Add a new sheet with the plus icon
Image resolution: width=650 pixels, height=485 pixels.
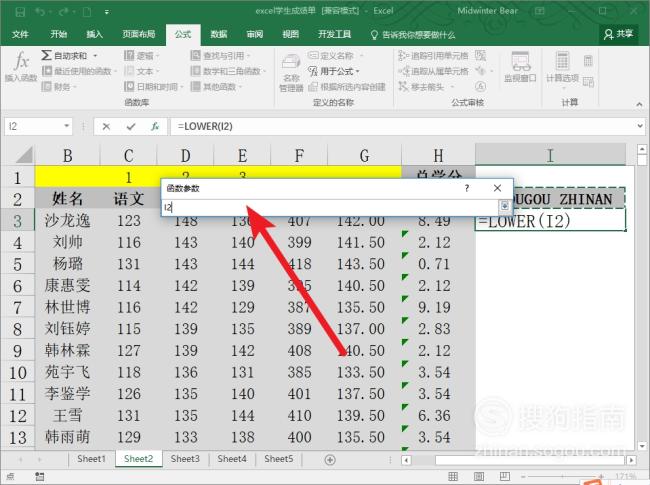coord(330,460)
